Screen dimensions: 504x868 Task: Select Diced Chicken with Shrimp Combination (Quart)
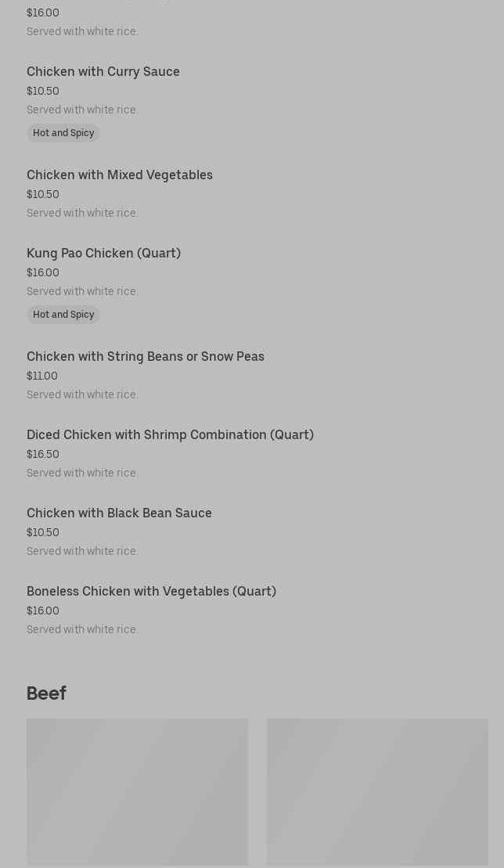170,435
